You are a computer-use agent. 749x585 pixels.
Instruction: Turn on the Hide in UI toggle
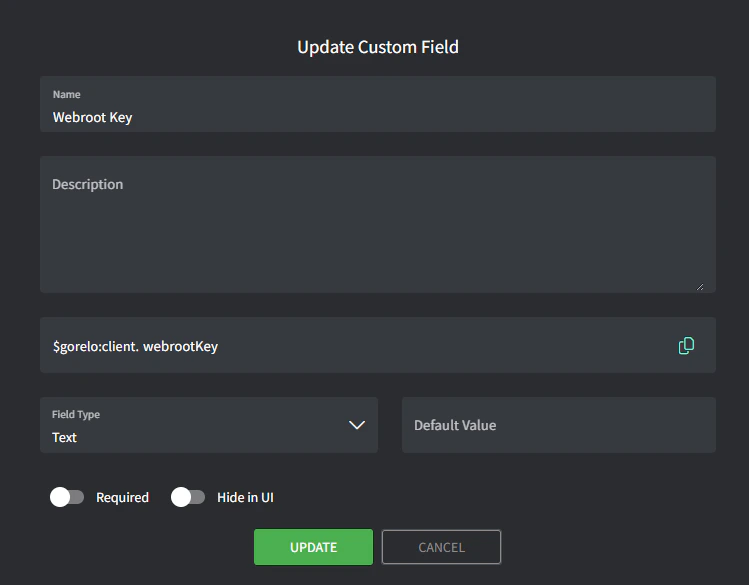coord(188,497)
